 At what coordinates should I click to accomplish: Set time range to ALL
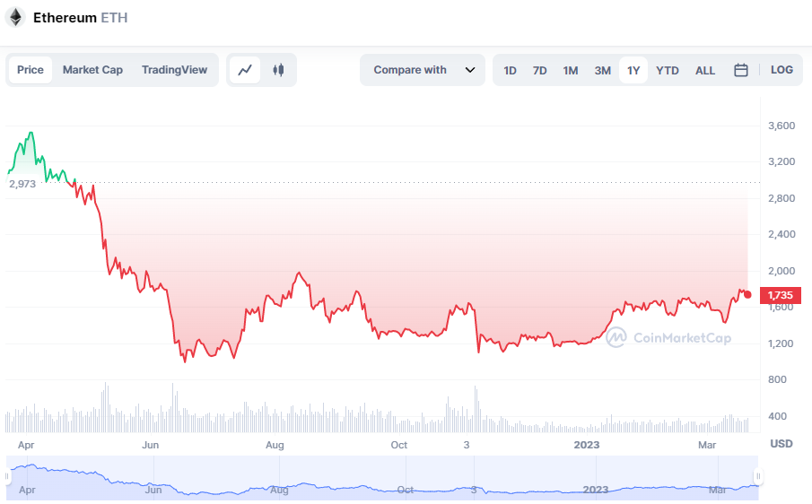point(705,70)
